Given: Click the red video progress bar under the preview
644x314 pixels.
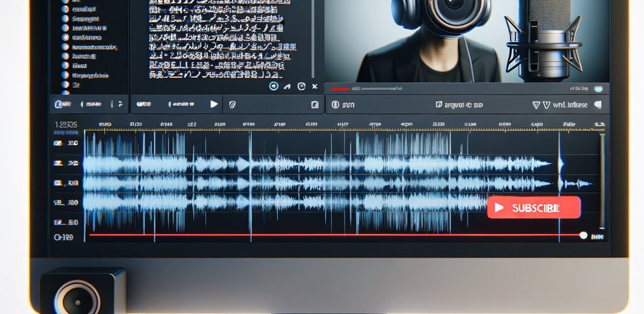Looking at the screenshot, I should pyautogui.click(x=340, y=89).
